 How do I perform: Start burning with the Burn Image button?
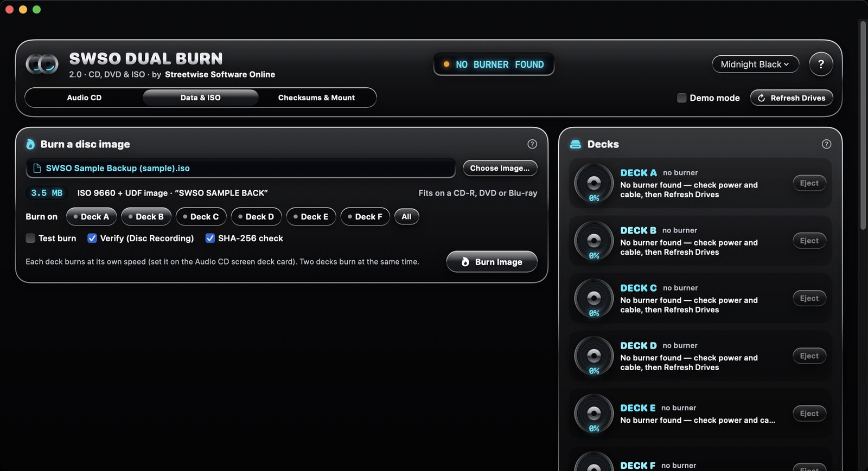coord(492,262)
